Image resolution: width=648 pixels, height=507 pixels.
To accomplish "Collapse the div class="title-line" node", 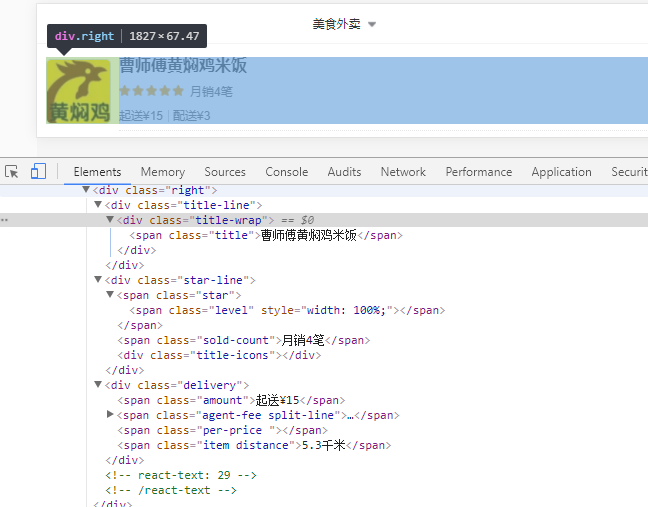I will 98,205.
